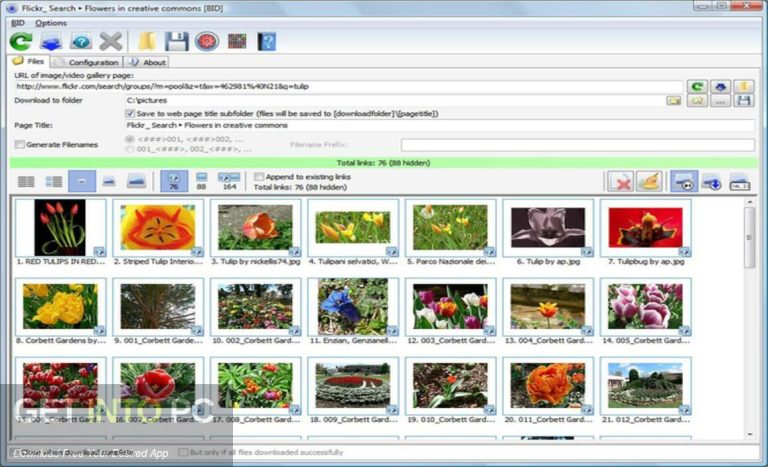Check Append to existing links
Screen dimensions: 768x467
259,176
